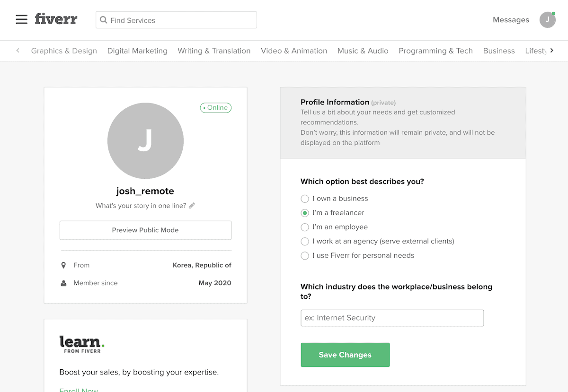The width and height of the screenshot is (568, 392).
Task: Click the 'May 2020' member date
Action: click(x=215, y=283)
